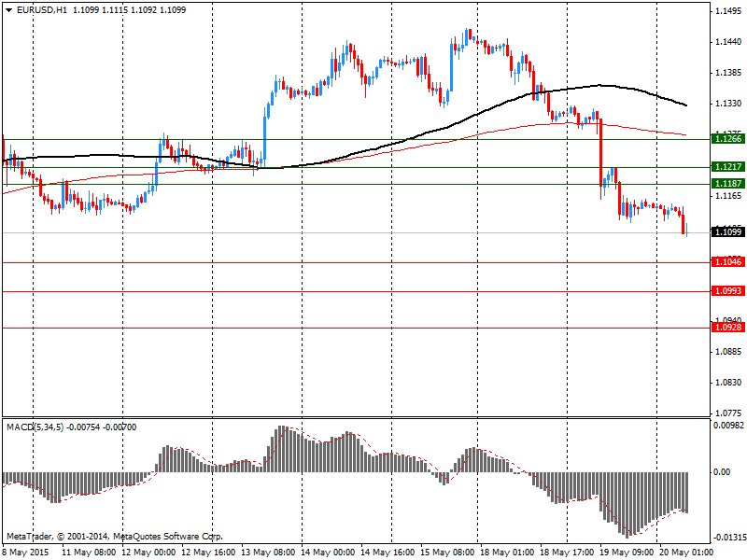Click the 14 May 16:00 time label

388,553
